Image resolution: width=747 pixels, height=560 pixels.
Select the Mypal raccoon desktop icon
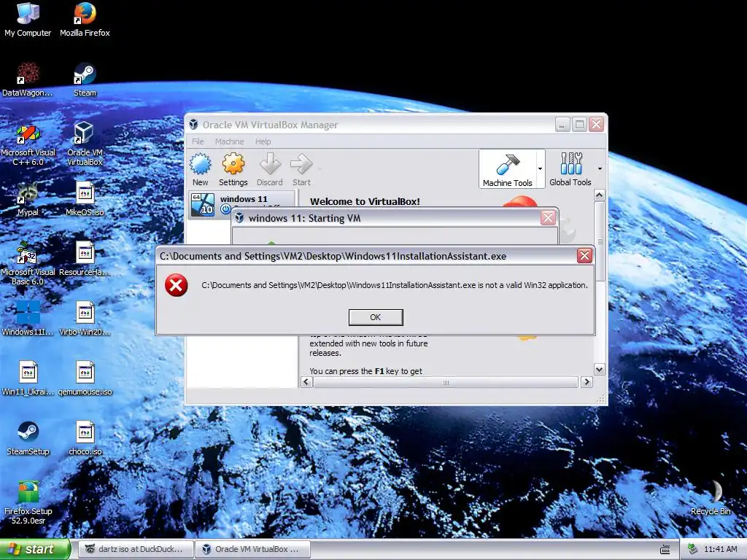(28, 199)
